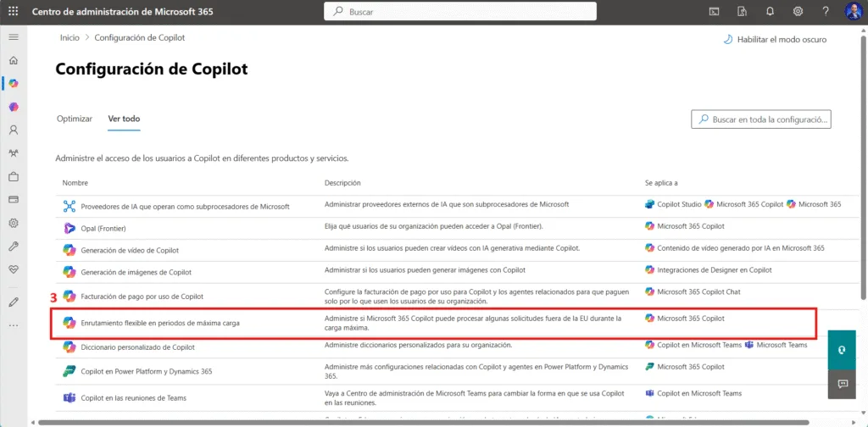
Task: Open the Health heart icon in sidebar
Action: 14,269
